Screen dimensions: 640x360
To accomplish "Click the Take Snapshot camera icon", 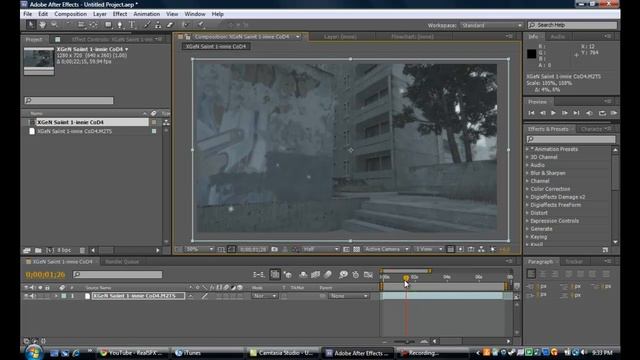I will 275,249.
